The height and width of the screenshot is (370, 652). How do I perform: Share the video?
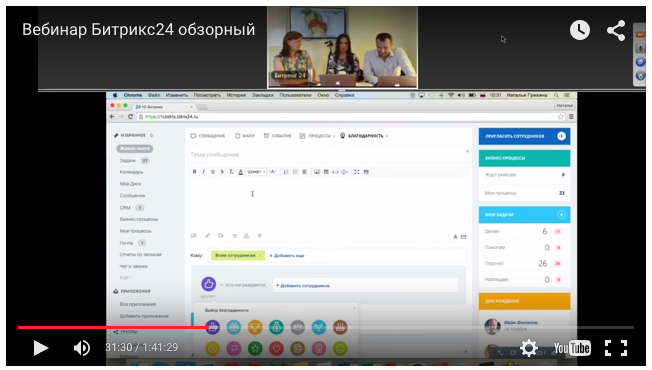click(616, 30)
